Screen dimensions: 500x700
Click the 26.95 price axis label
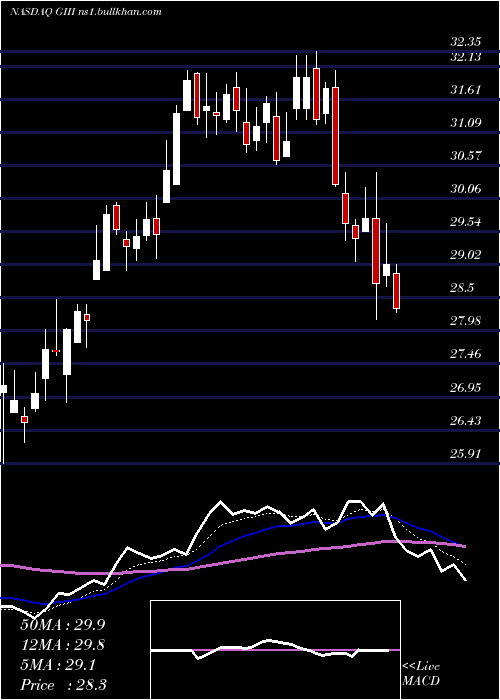[x=466, y=388]
